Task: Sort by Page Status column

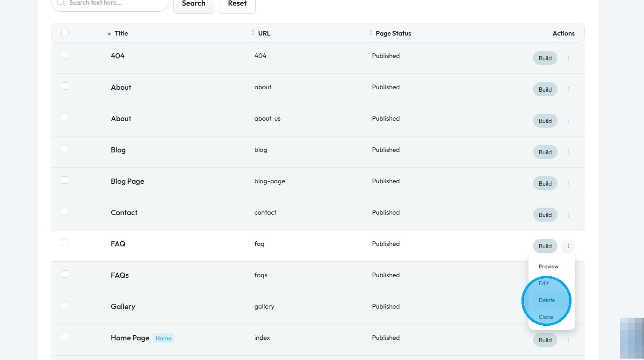Action: [371, 33]
